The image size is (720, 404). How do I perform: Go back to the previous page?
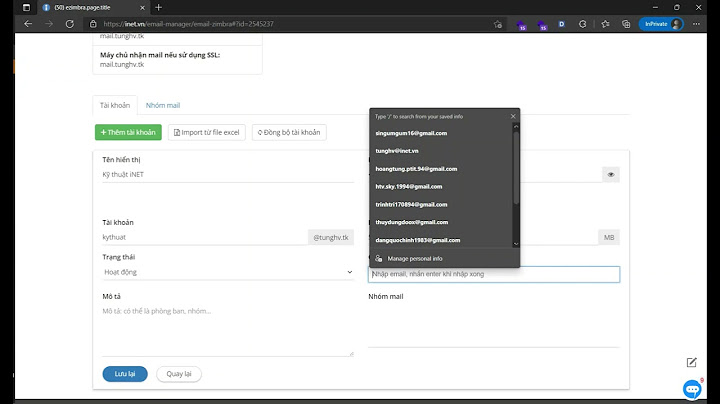[x=28, y=24]
